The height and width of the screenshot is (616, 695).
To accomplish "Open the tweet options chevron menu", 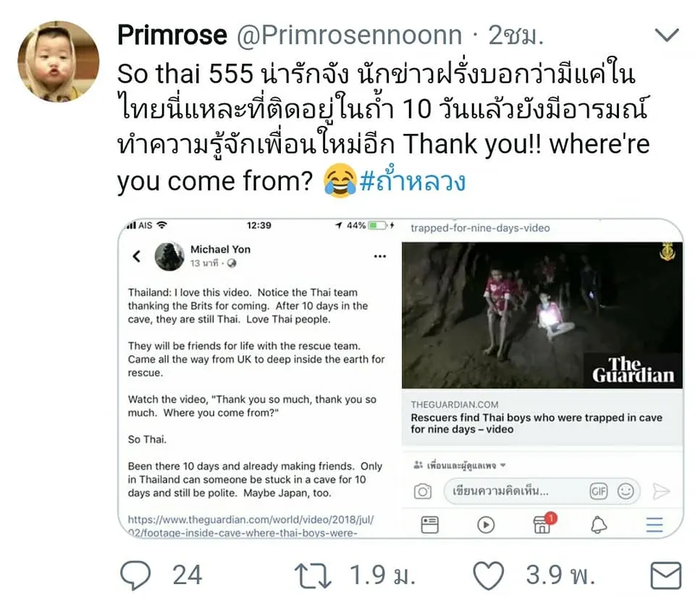I will click(x=667, y=35).
